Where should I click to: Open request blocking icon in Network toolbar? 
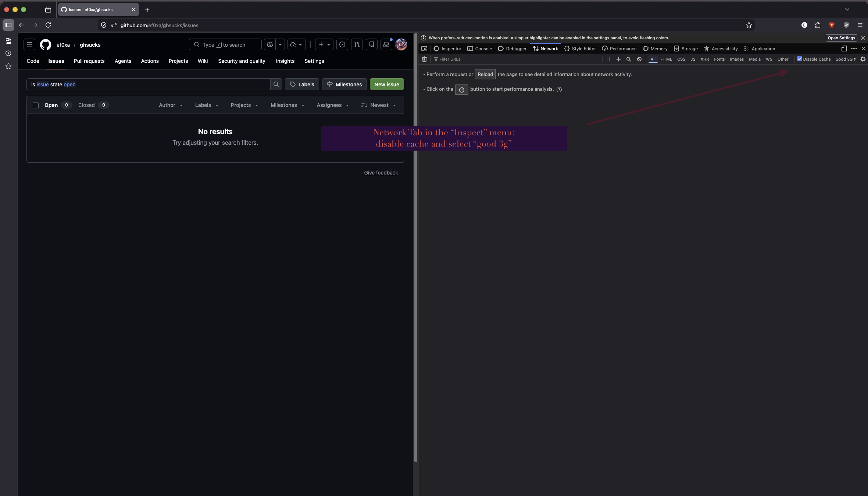pyautogui.click(x=639, y=59)
